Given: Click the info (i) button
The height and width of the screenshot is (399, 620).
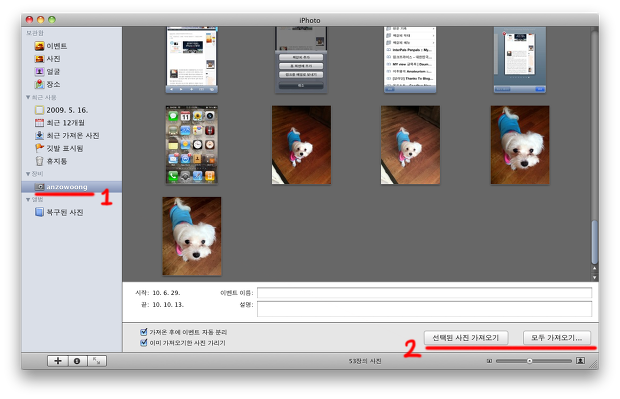Looking at the screenshot, I should pyautogui.click(x=77, y=361).
